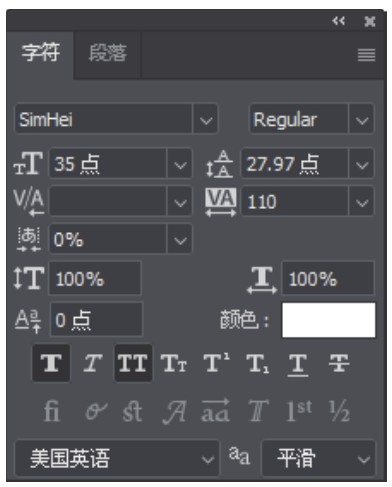392x487 pixels.
Task: Open the 平滑 anti-aliasing dropdown
Action: 319,458
